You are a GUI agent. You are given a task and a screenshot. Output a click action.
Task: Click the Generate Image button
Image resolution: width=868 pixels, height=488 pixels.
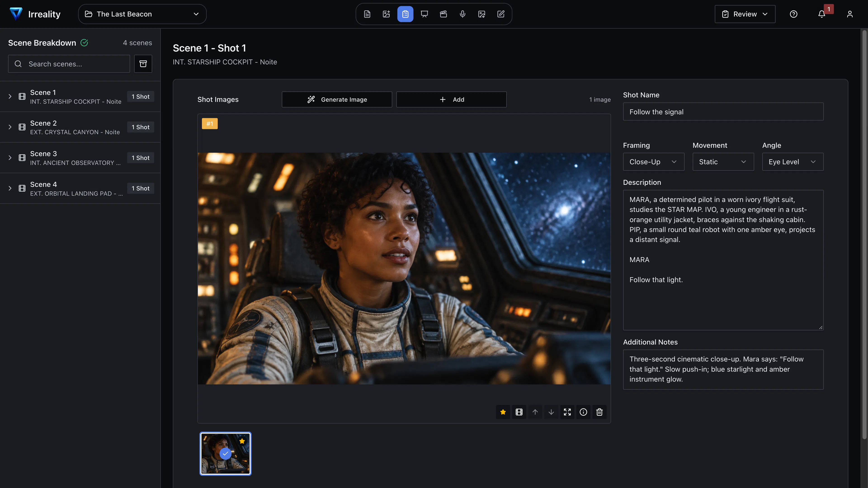[337, 99]
